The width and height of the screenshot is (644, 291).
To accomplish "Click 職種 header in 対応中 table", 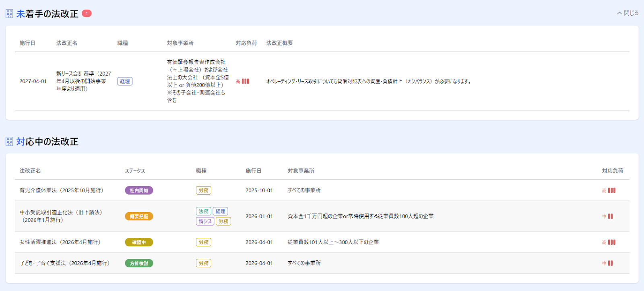I will (201, 171).
